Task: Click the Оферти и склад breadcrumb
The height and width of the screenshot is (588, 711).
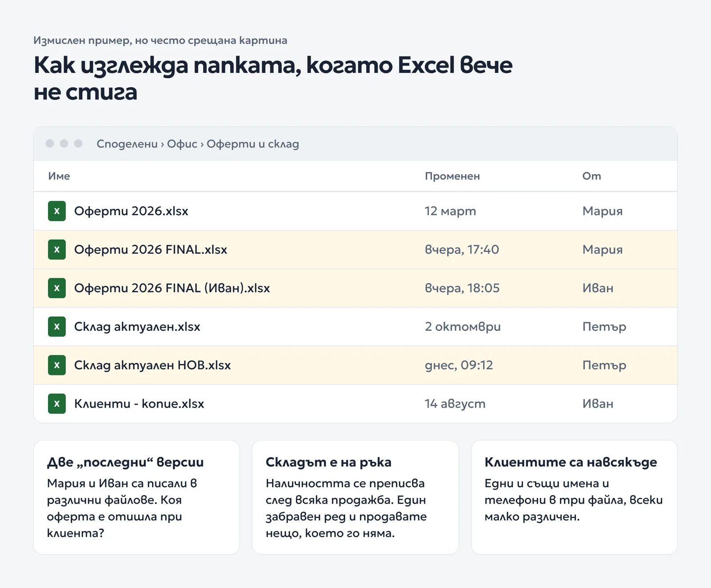Action: [253, 144]
